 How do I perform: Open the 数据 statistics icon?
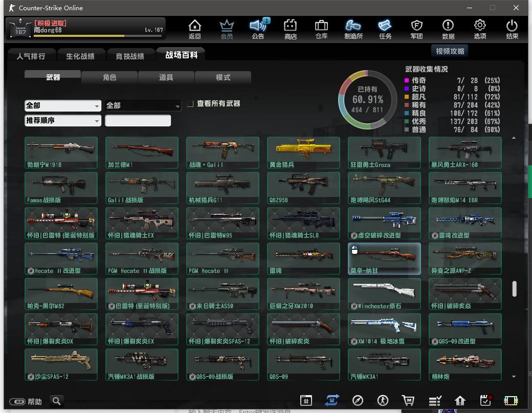tap(448, 29)
